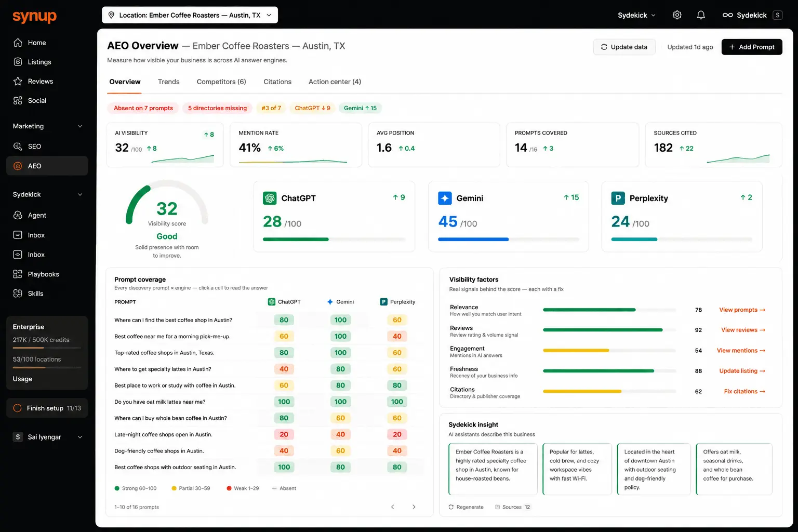Select the '5 directories missing' chip

(217, 108)
